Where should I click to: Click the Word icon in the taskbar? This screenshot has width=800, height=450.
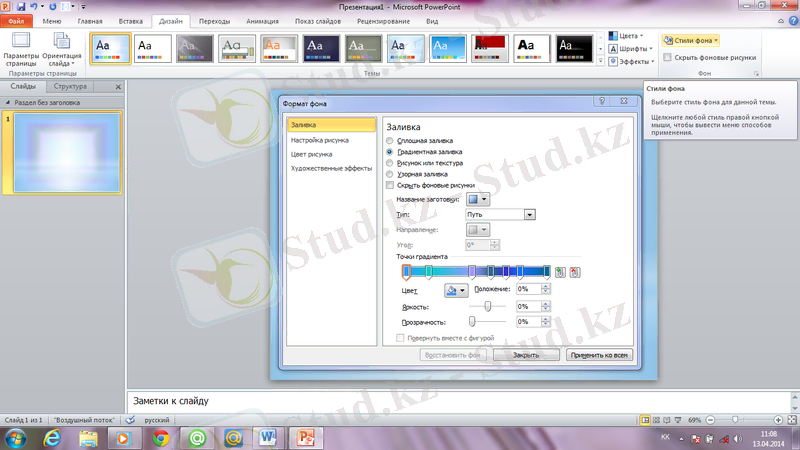tap(268, 437)
